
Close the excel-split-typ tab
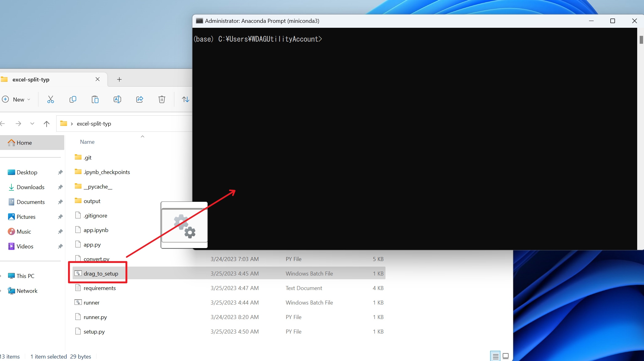click(x=98, y=79)
